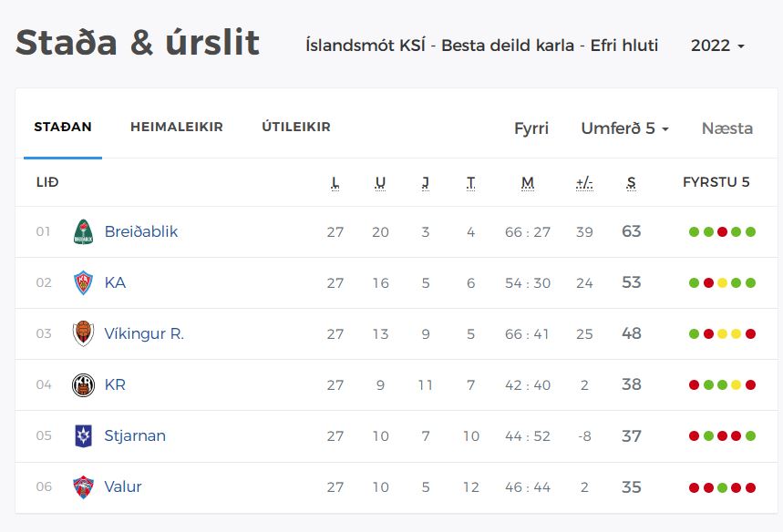Open the Víkingur R. team link
Screen dimensions: 783x532
tap(144, 334)
